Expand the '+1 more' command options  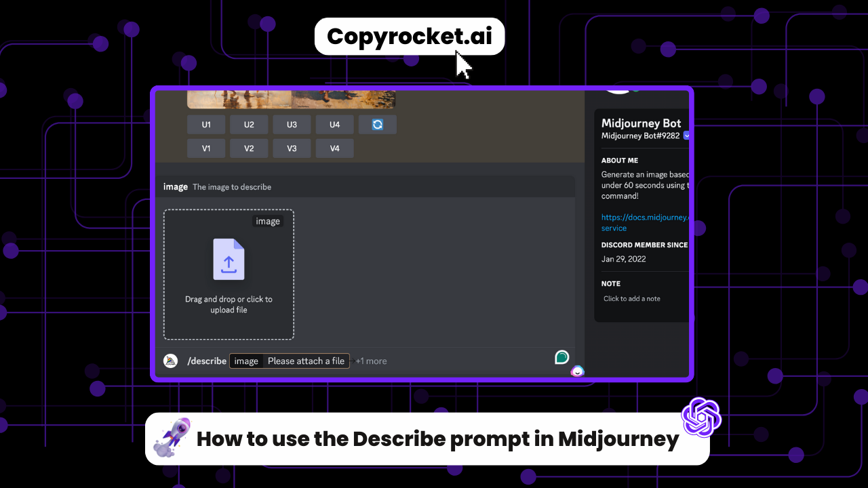371,361
